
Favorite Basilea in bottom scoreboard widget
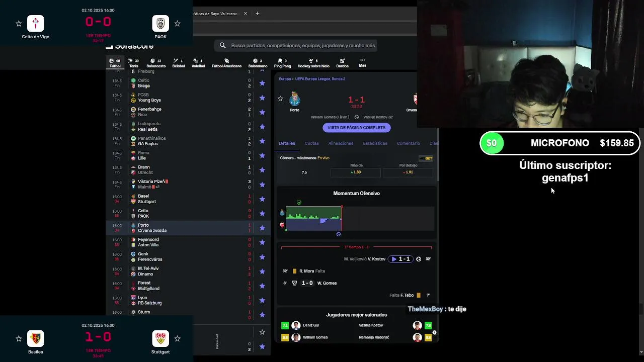coord(19,339)
